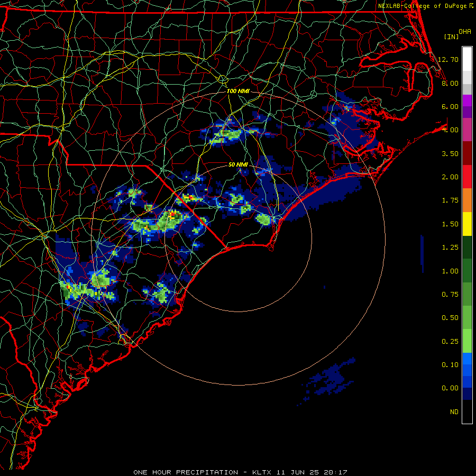Pick the black ND color bar swatch

pyautogui.click(x=467, y=411)
